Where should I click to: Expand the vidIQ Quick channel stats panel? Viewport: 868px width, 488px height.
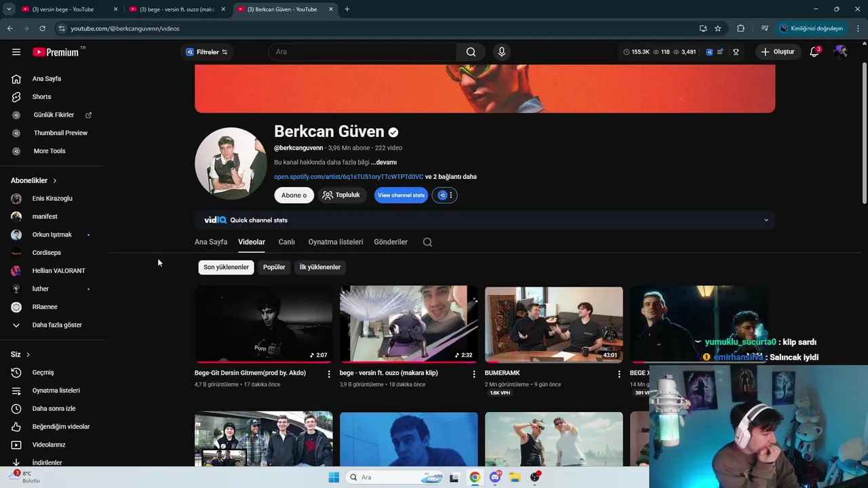(766, 220)
